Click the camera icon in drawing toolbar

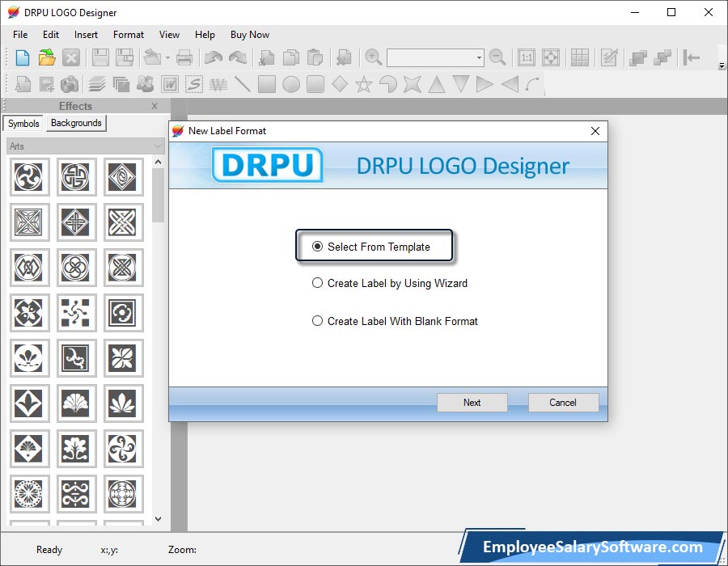pos(70,84)
